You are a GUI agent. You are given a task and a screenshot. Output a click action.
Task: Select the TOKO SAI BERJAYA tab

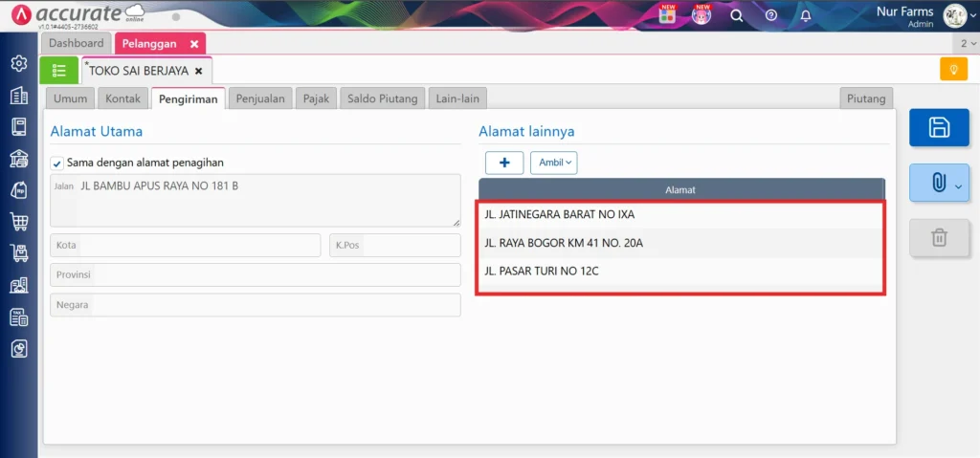point(139,71)
